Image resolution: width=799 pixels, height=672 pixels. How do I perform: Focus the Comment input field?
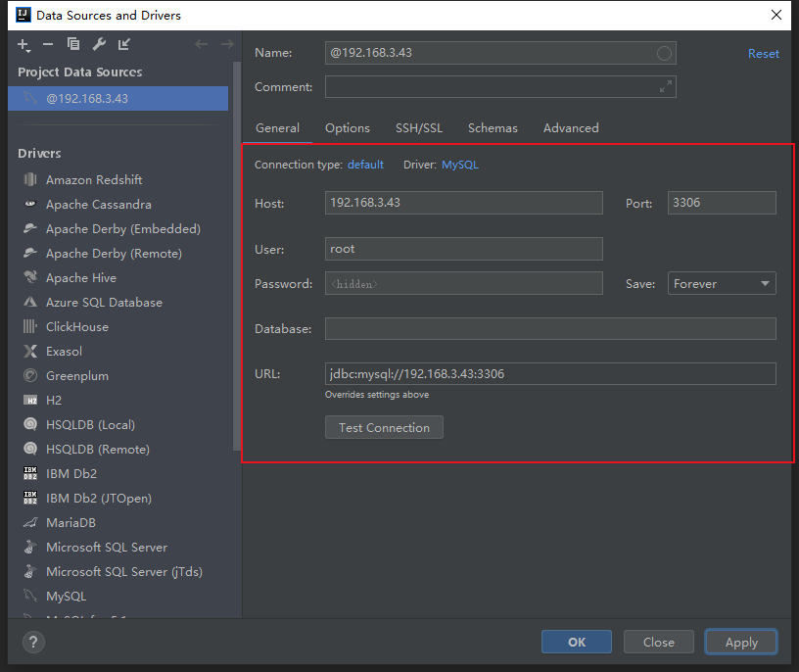click(500, 86)
